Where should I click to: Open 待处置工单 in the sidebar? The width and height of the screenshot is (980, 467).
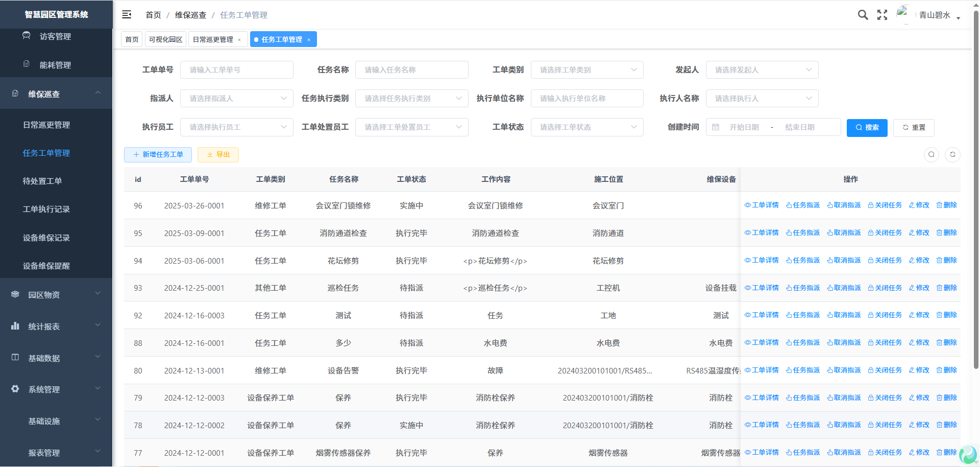click(x=42, y=181)
